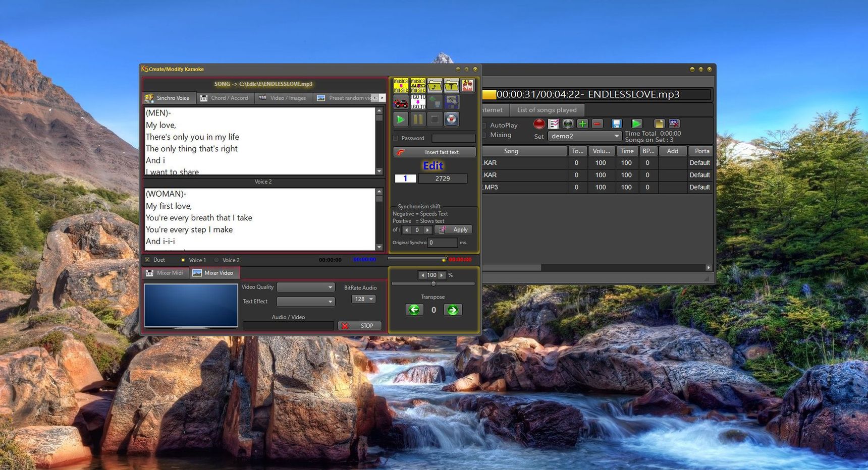Show more tabs with the tab strip right arrow
Screen dimensions: 868x470
[382, 98]
